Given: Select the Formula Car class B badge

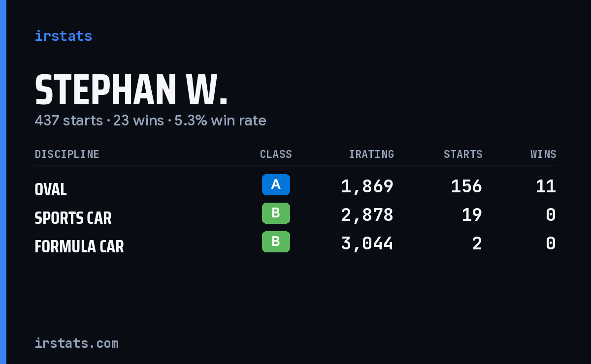Looking at the screenshot, I should (x=276, y=242).
